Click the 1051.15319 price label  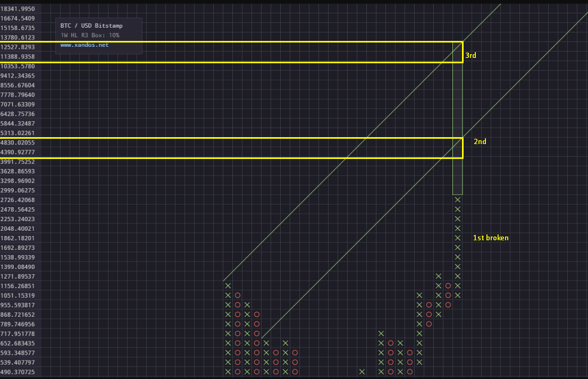(x=18, y=296)
